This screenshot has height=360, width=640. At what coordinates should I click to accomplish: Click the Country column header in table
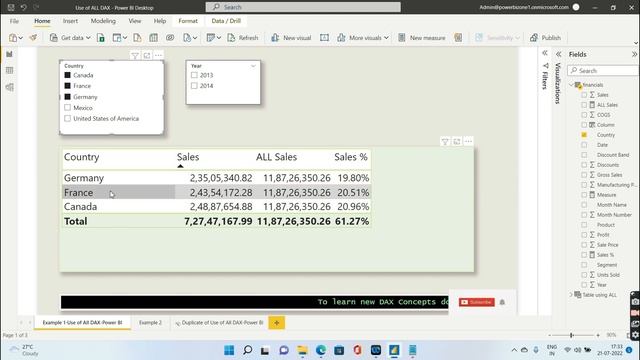pyautogui.click(x=82, y=157)
